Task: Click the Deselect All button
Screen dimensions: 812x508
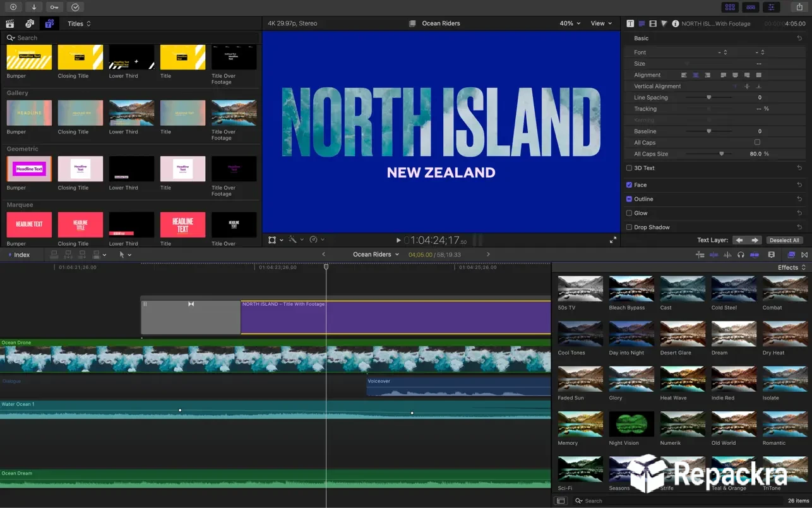Action: tap(784, 240)
